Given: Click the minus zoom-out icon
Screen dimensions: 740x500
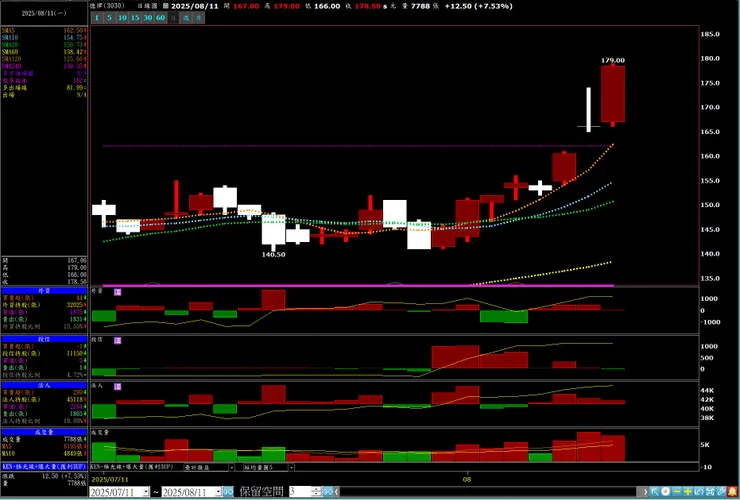Looking at the screenshot, I should click(677, 492).
